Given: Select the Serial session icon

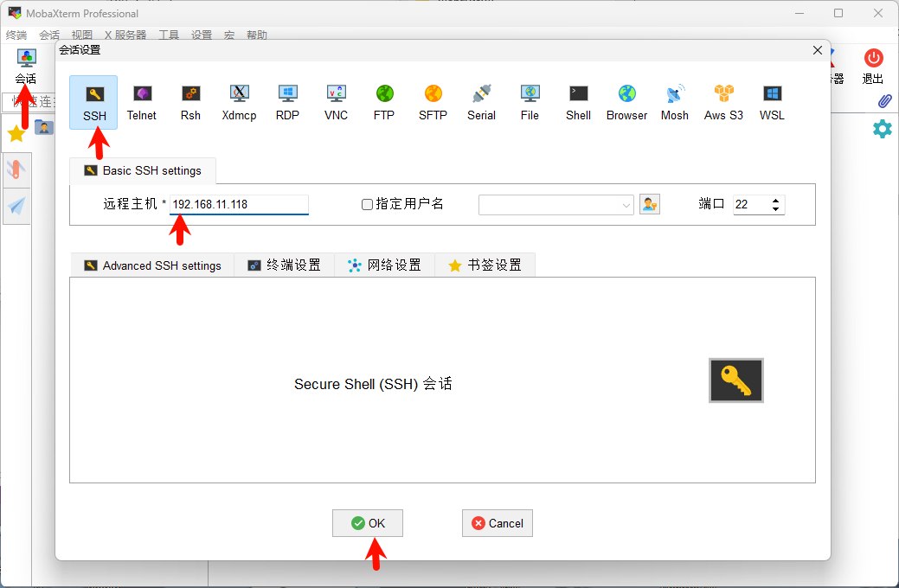Looking at the screenshot, I should 482,103.
